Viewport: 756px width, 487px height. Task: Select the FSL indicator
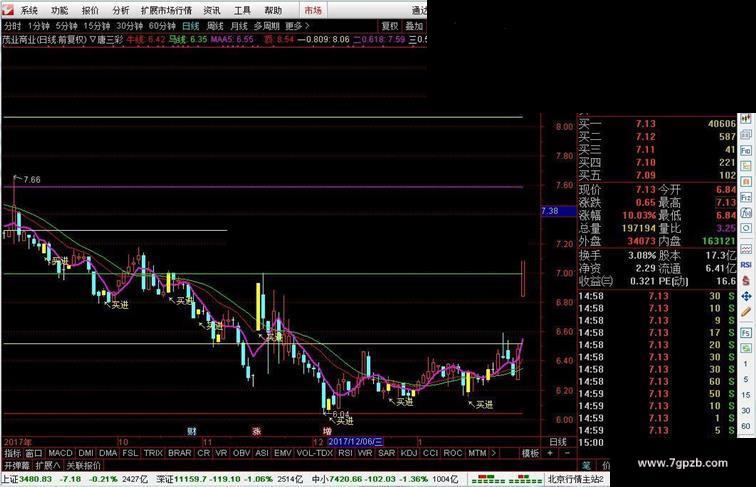point(130,453)
